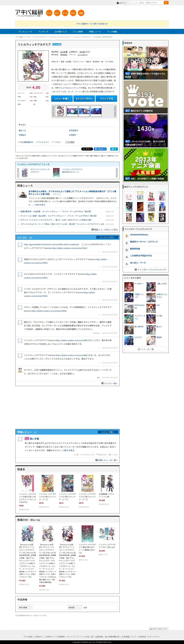Click the いいね(0) like icon on review
184x644 pixels.
click(113, 455)
